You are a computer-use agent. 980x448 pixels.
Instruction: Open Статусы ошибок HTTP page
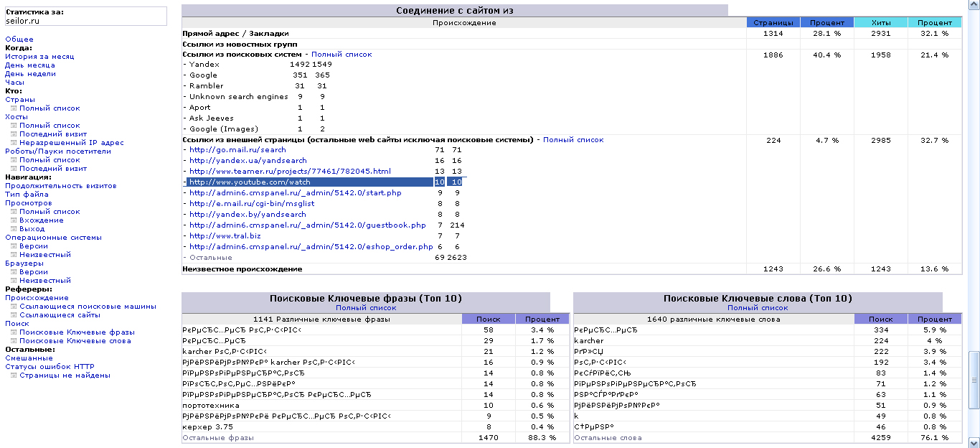click(50, 367)
